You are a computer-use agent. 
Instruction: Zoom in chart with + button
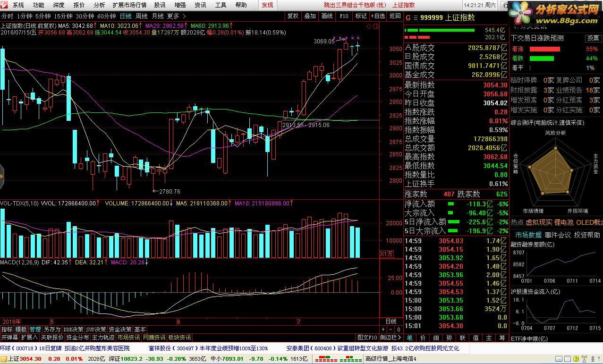(x=383, y=329)
